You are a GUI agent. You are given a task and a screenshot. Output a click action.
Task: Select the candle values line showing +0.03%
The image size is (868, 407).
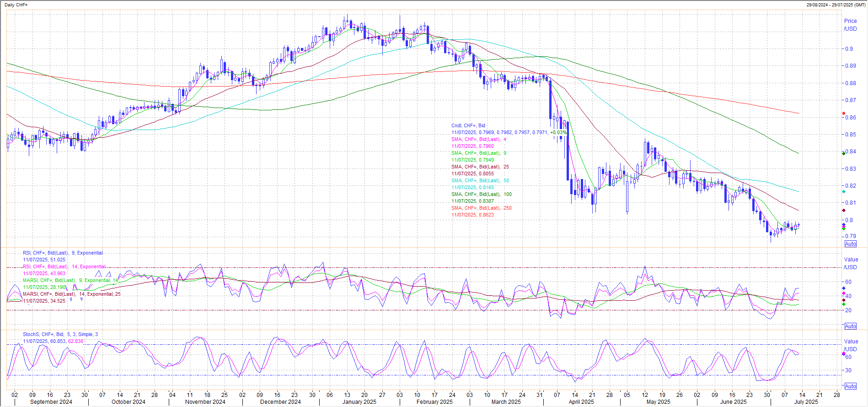pyautogui.click(x=509, y=132)
